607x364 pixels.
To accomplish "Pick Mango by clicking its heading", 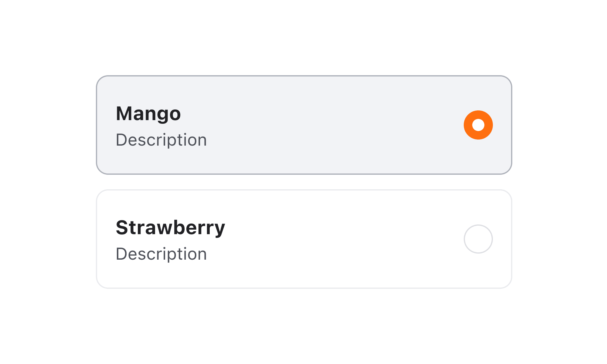I will (148, 114).
